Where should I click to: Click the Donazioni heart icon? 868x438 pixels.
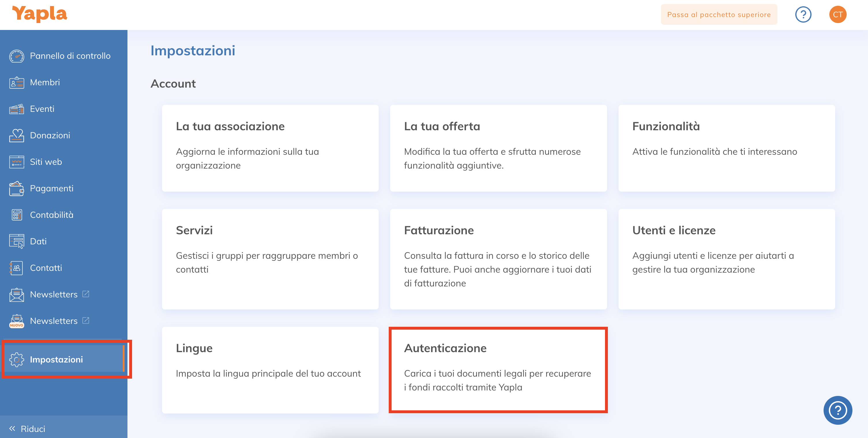click(16, 135)
